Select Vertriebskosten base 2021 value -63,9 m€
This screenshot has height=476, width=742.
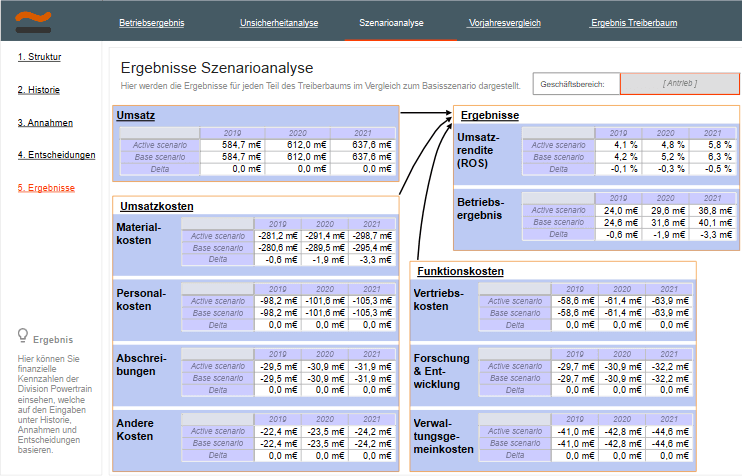(668, 313)
